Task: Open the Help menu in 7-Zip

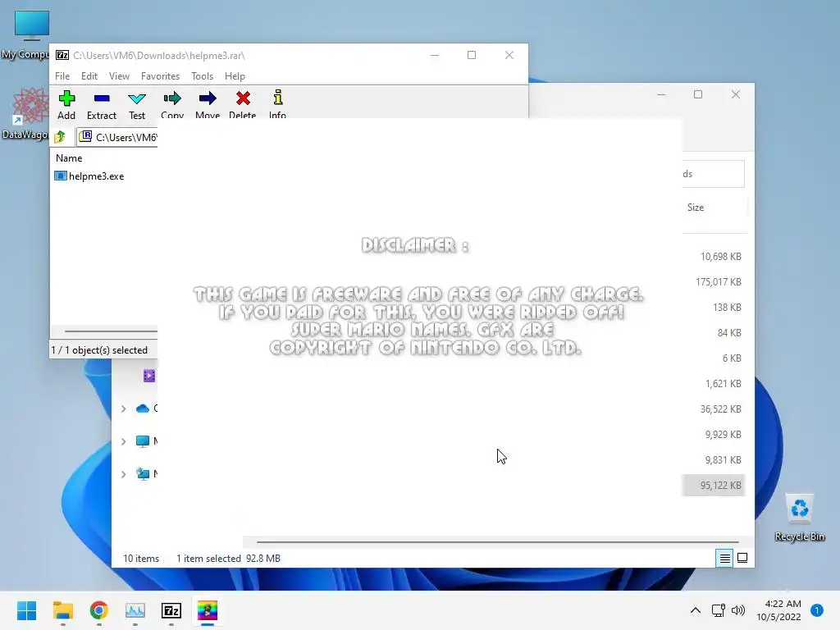Action: coord(235,76)
